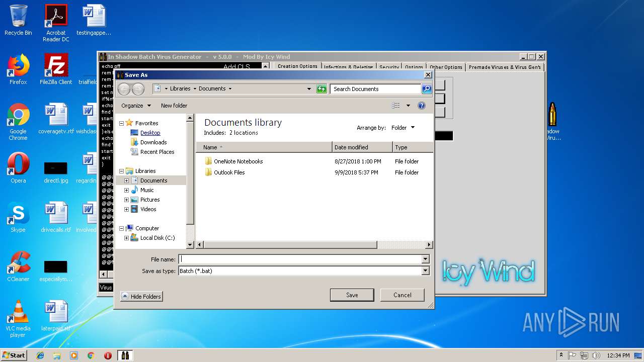
Task: Collapse the Libraries tree group
Action: 121,171
